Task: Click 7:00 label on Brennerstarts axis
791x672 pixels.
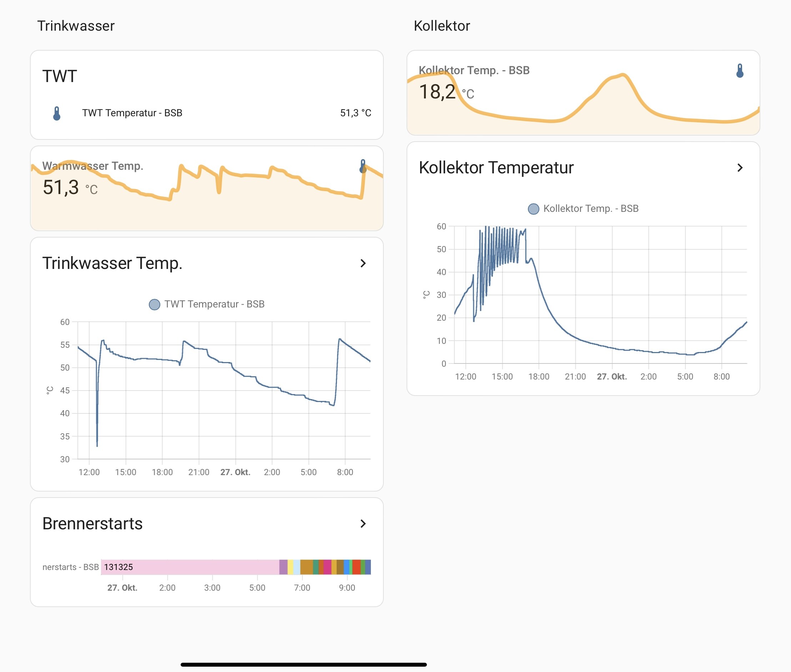Action: pos(302,588)
